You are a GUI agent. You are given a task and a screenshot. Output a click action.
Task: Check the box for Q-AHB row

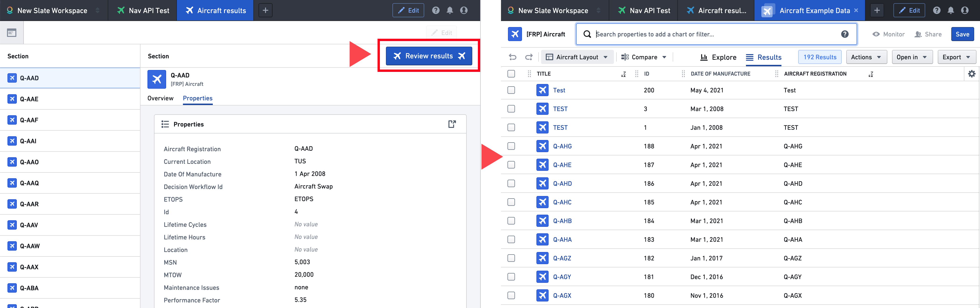coord(511,220)
